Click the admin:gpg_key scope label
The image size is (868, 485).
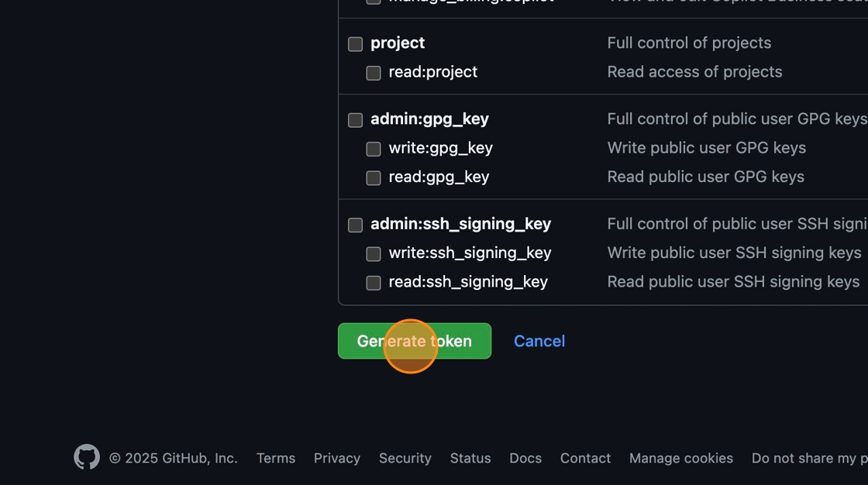429,119
